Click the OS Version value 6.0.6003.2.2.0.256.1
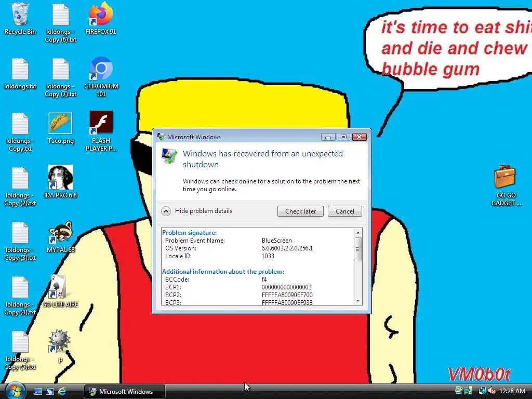The width and height of the screenshot is (532, 399). click(x=287, y=248)
